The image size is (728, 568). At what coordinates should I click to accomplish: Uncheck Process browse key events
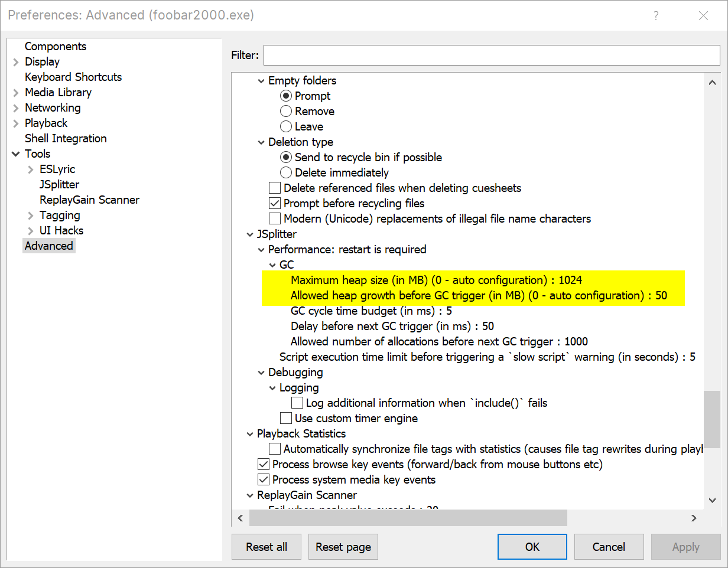pos(264,464)
